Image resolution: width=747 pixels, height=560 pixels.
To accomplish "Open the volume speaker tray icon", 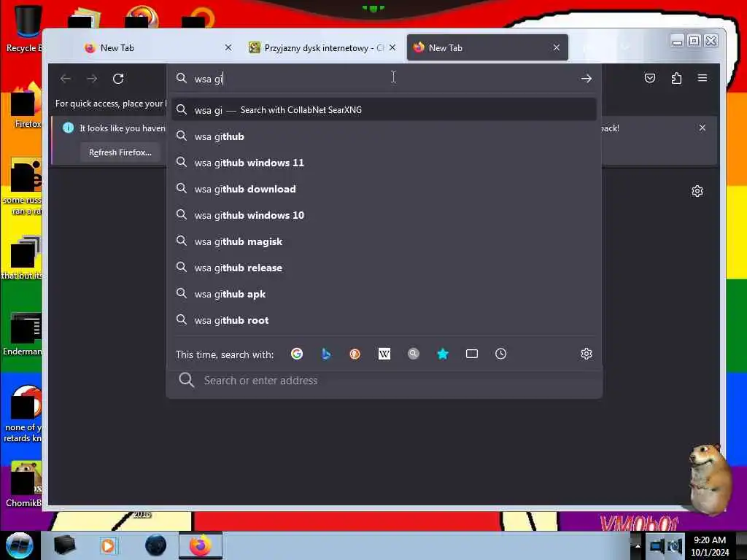I will click(675, 547).
